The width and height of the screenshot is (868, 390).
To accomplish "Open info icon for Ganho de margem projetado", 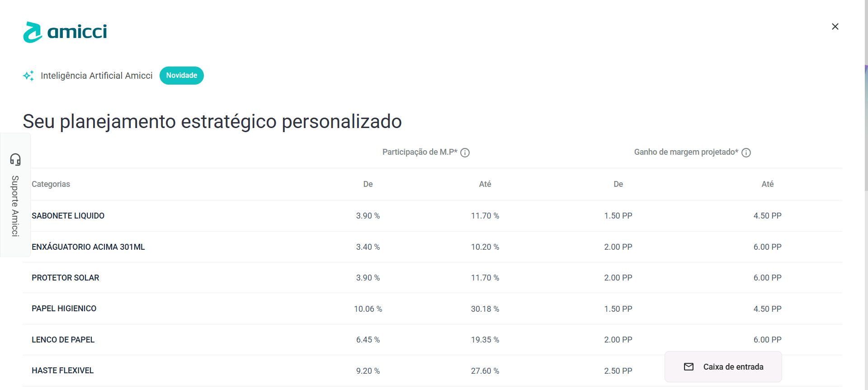I will pyautogui.click(x=746, y=153).
